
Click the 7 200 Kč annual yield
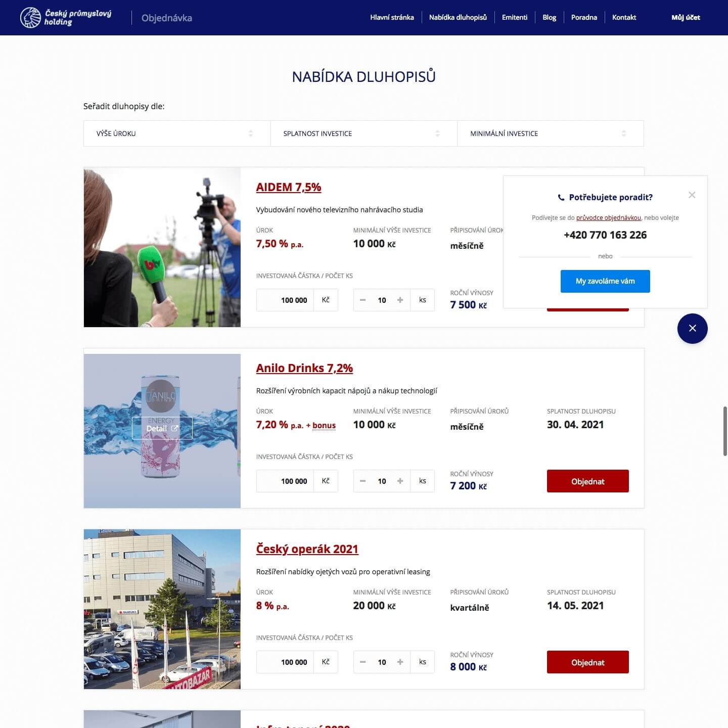(x=469, y=486)
